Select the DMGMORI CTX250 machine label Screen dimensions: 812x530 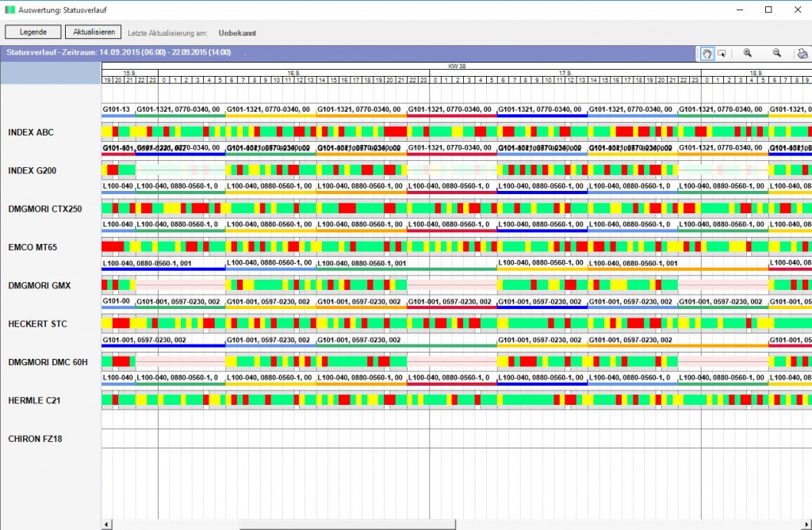click(45, 208)
